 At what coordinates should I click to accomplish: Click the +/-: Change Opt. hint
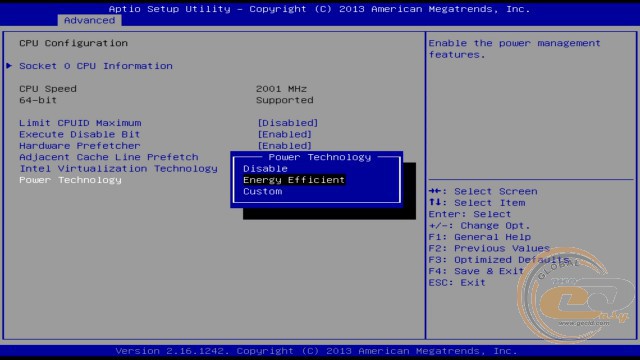479,226
